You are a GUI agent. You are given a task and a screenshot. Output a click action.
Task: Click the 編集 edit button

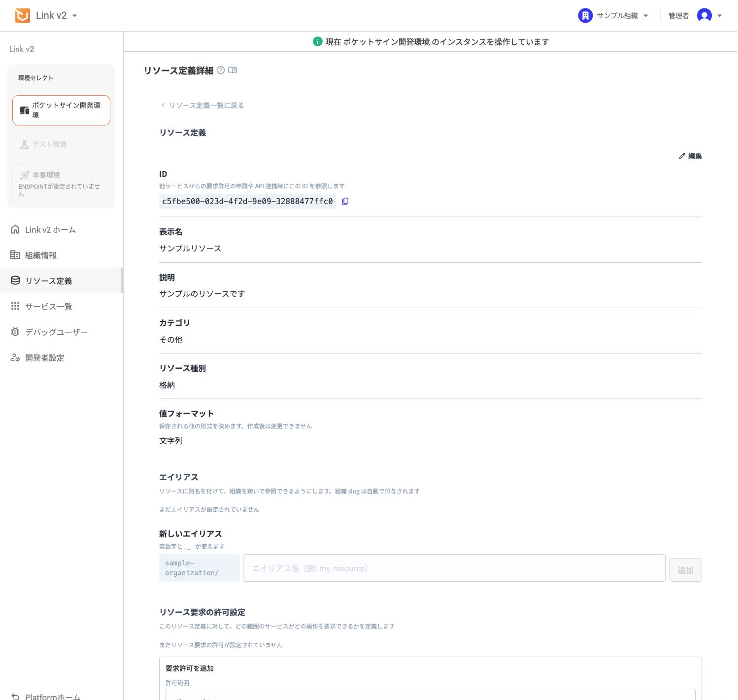[x=690, y=156]
